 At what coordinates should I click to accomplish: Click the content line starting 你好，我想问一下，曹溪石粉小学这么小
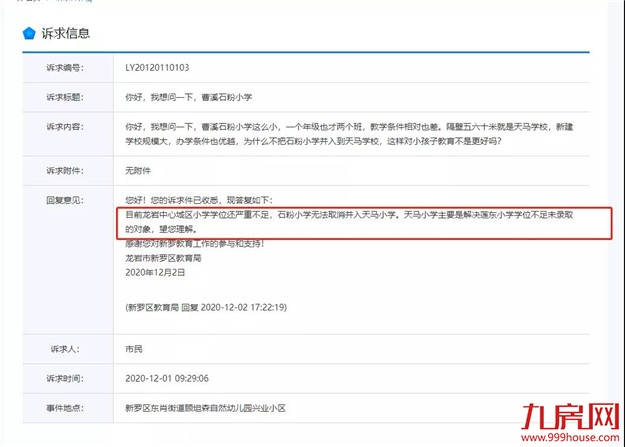pyautogui.click(x=349, y=127)
